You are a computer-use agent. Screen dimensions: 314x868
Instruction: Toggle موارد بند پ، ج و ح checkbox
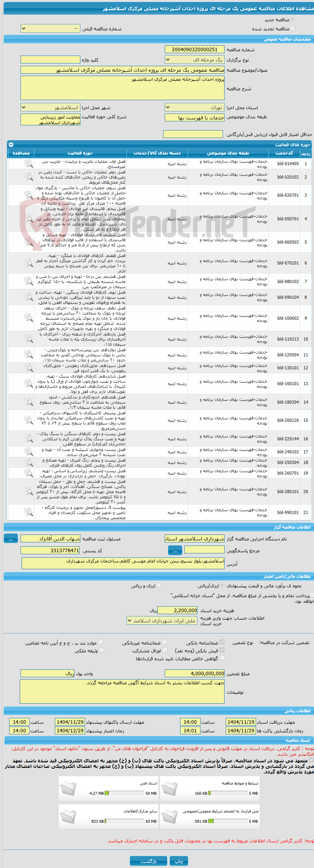pos(101,642)
